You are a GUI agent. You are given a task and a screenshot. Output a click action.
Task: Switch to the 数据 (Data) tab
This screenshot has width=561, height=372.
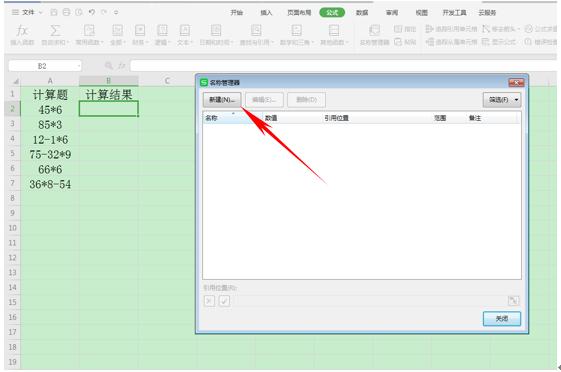pos(362,13)
